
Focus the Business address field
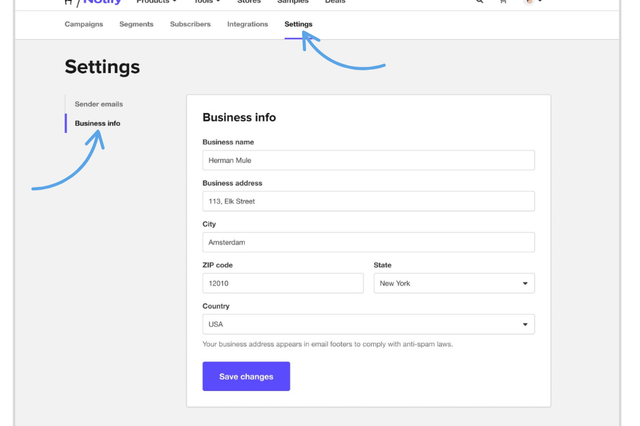click(368, 201)
